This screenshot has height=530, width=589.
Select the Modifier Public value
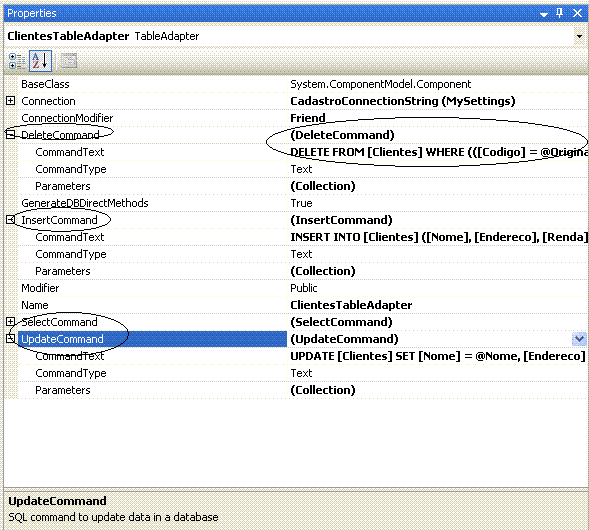pos(304,288)
